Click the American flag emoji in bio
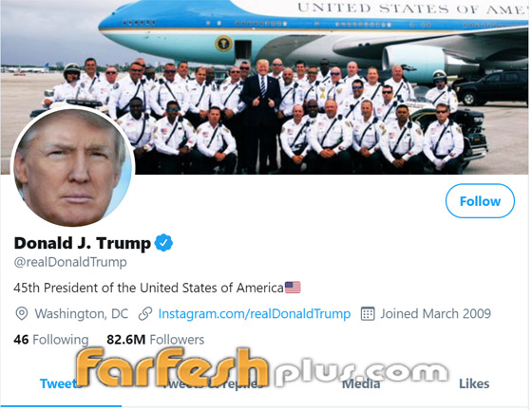This screenshot has width=532, height=410. (293, 288)
